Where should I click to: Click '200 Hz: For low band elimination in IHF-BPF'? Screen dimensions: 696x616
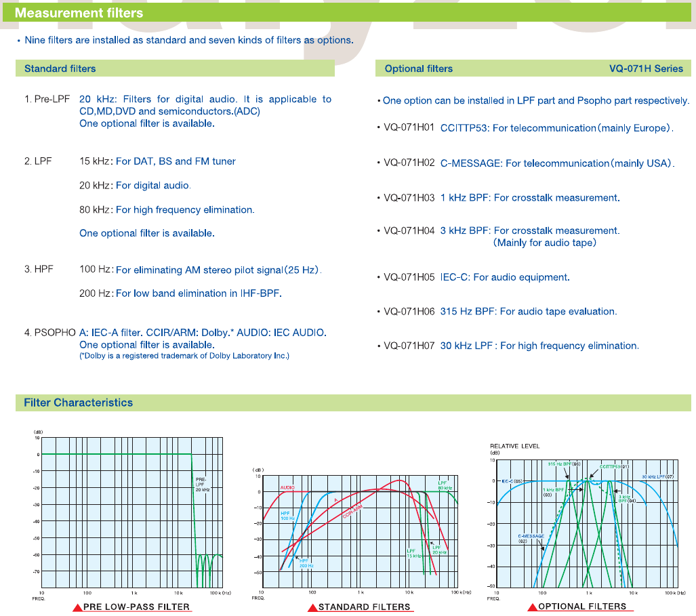coord(181,293)
